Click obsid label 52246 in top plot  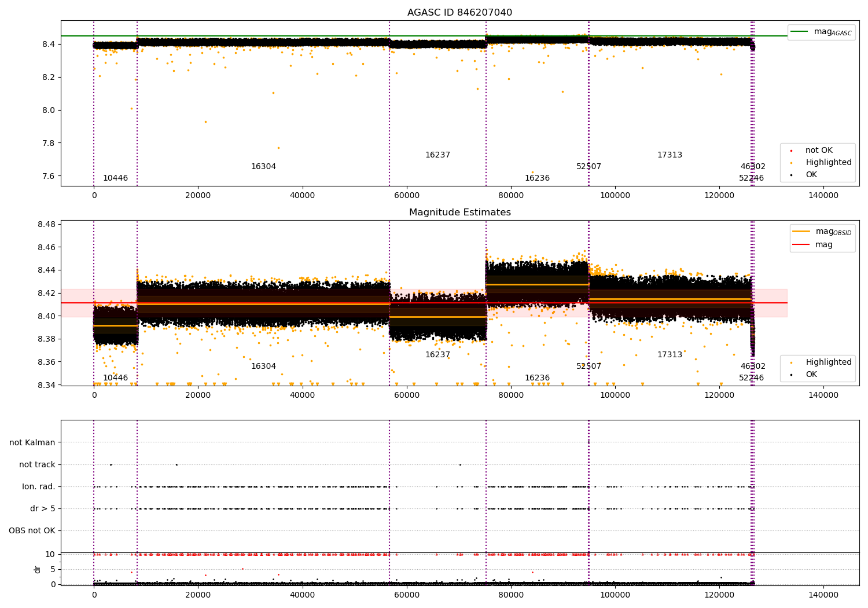tap(751, 178)
